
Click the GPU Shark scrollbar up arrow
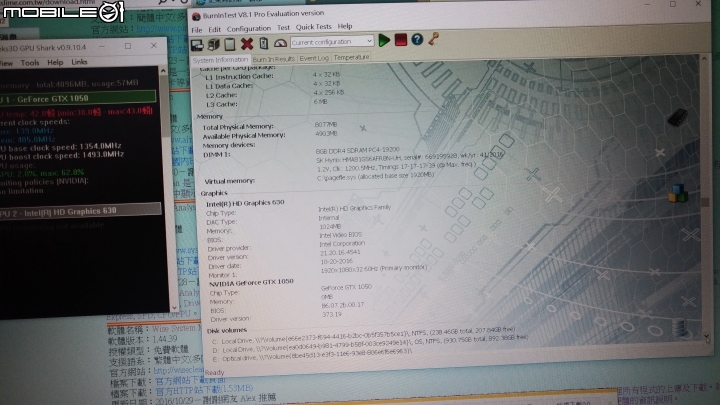coord(163,71)
